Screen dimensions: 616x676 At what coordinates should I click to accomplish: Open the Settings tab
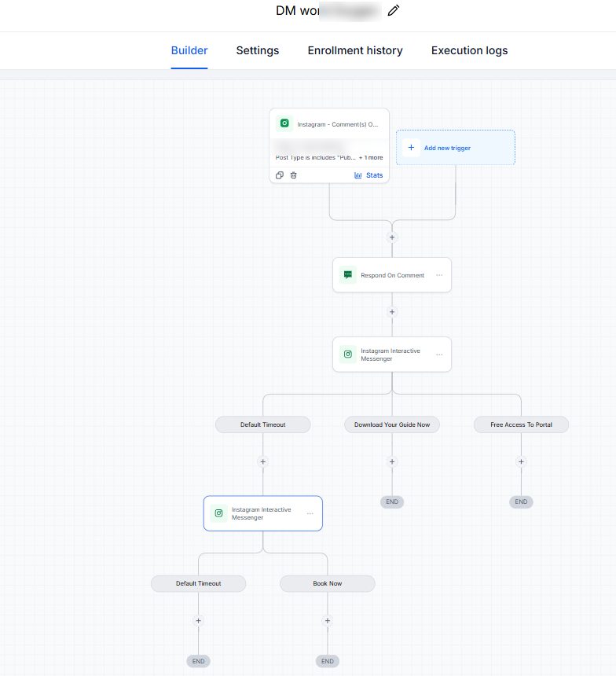click(x=258, y=50)
